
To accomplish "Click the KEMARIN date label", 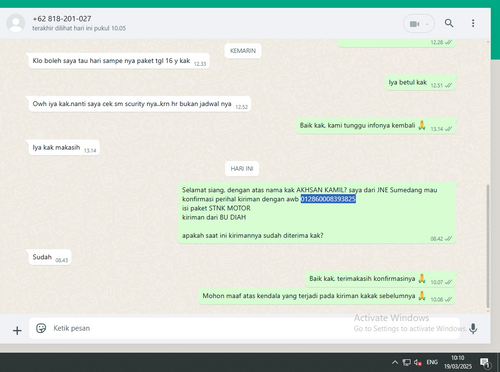I will point(243,51).
